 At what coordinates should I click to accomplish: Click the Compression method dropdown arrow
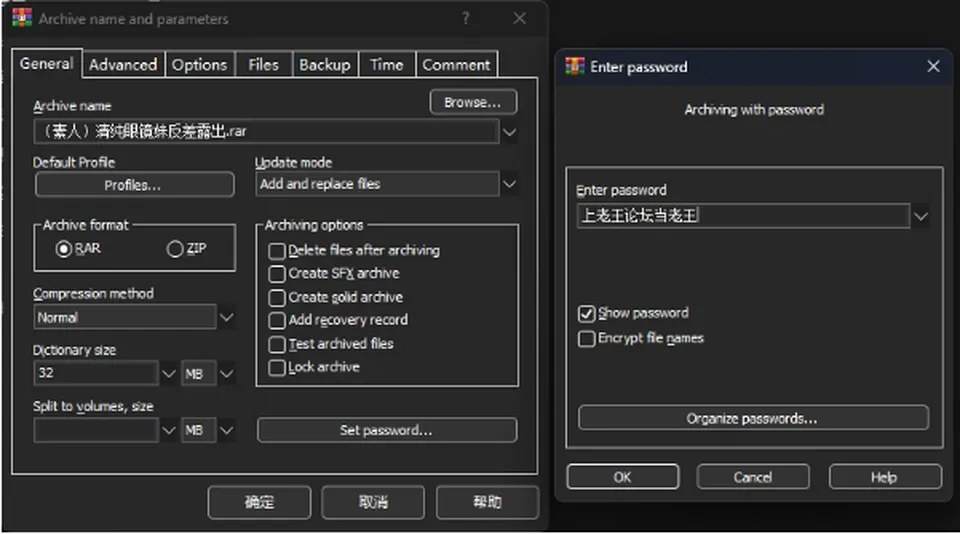coord(227,317)
